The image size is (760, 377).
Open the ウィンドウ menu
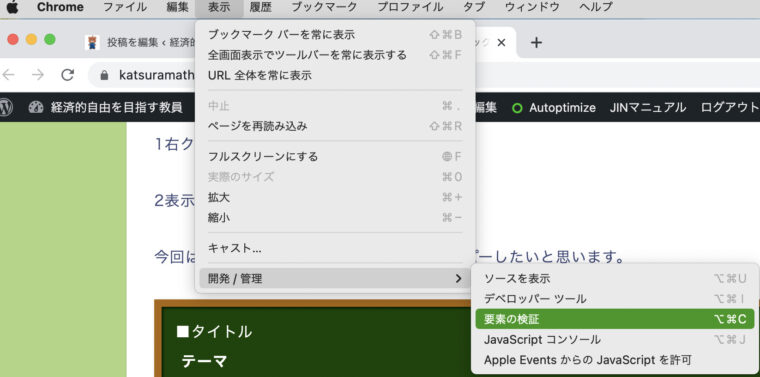pos(532,7)
